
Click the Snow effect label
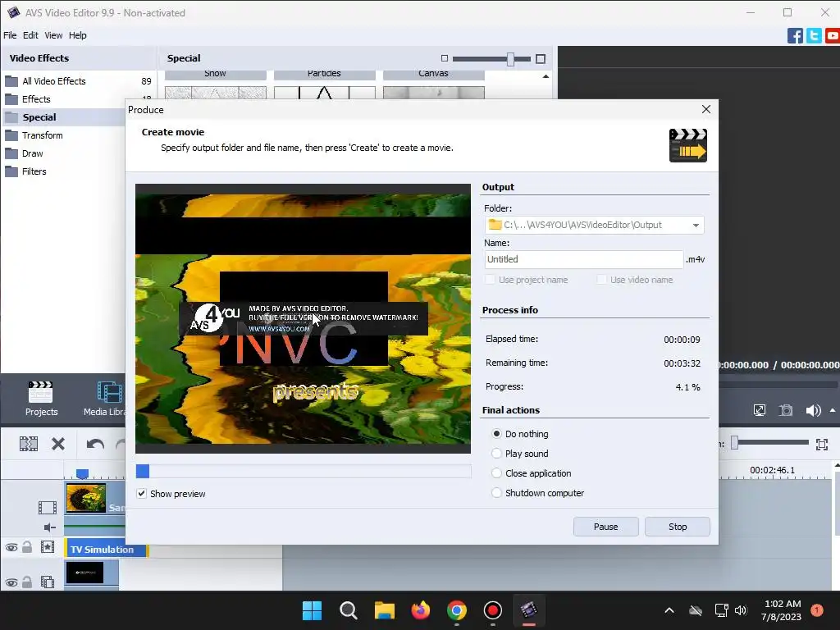(x=216, y=75)
